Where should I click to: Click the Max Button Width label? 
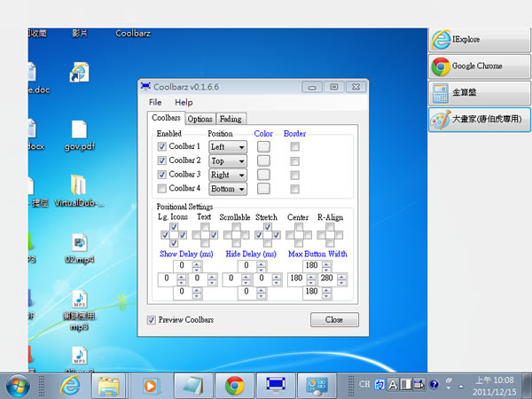click(317, 254)
